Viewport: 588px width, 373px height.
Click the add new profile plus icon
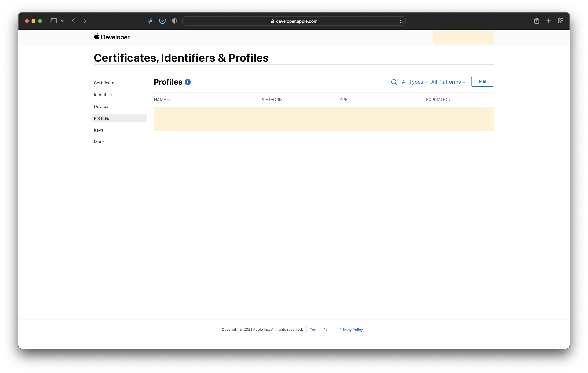[x=188, y=82]
